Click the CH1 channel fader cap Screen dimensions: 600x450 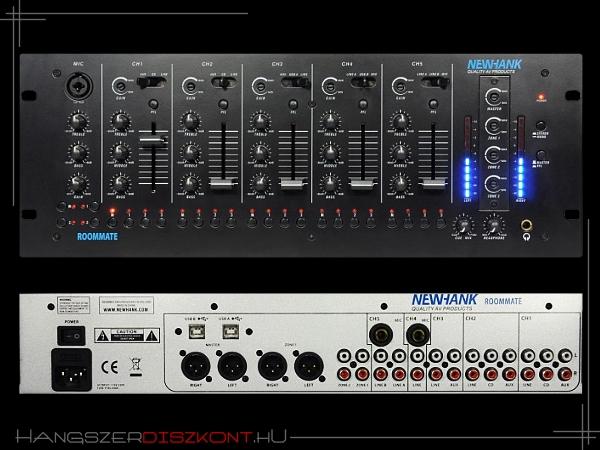pyautogui.click(x=153, y=141)
